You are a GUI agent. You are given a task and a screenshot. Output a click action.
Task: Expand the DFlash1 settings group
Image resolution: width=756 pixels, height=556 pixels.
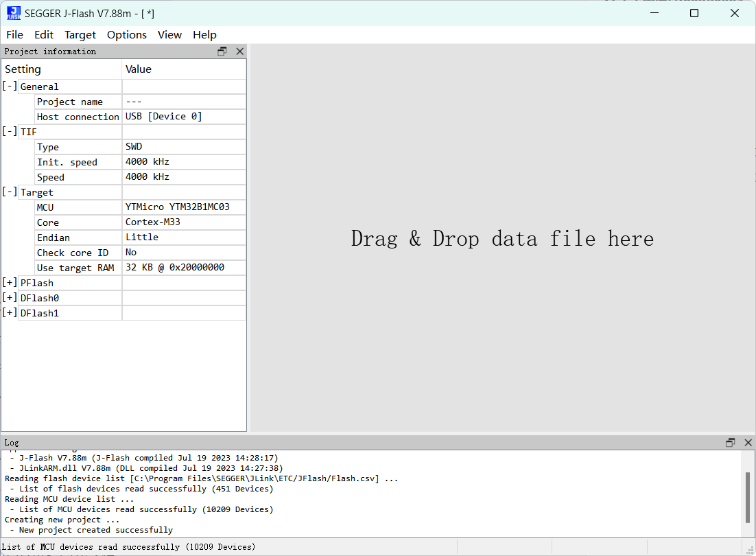click(x=10, y=313)
